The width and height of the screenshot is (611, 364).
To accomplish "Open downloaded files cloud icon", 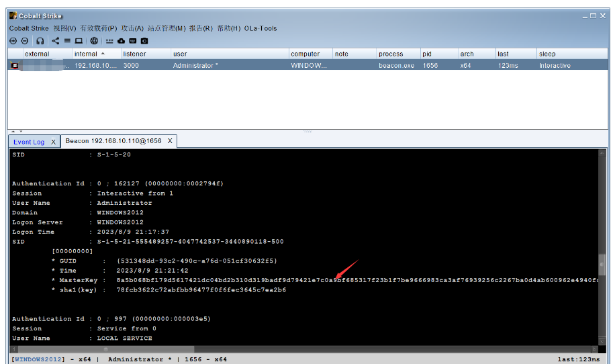I will coord(121,41).
